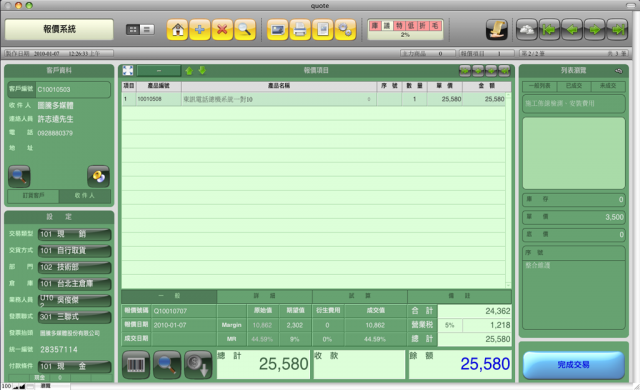This screenshot has height=390, width=640.
Task: Click the unit price cell 25,580 in row 1
Action: (444, 99)
